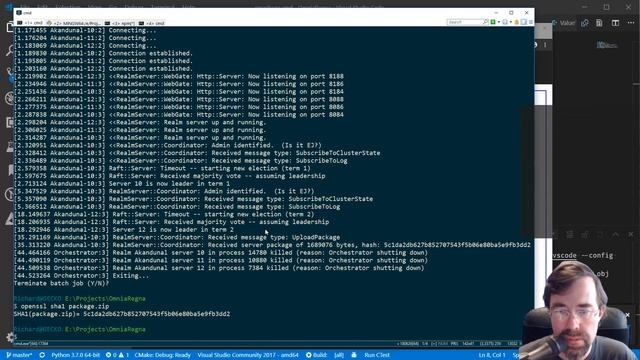The image size is (640, 360).
Task: Launch debug via bug icon in status bar
Action: [x=354, y=355]
